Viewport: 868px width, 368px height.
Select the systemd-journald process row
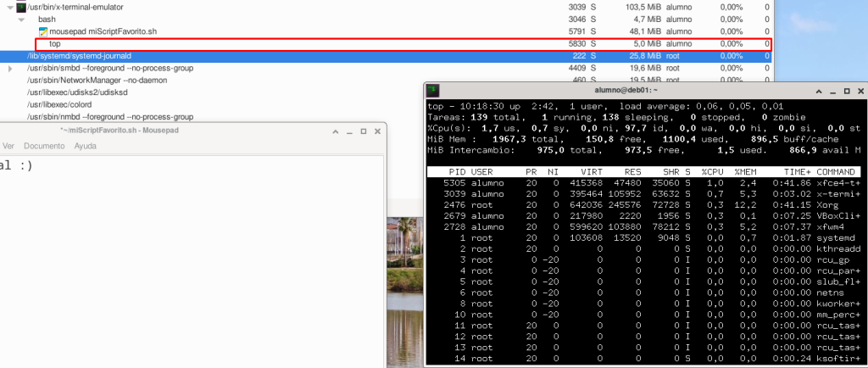254,56
